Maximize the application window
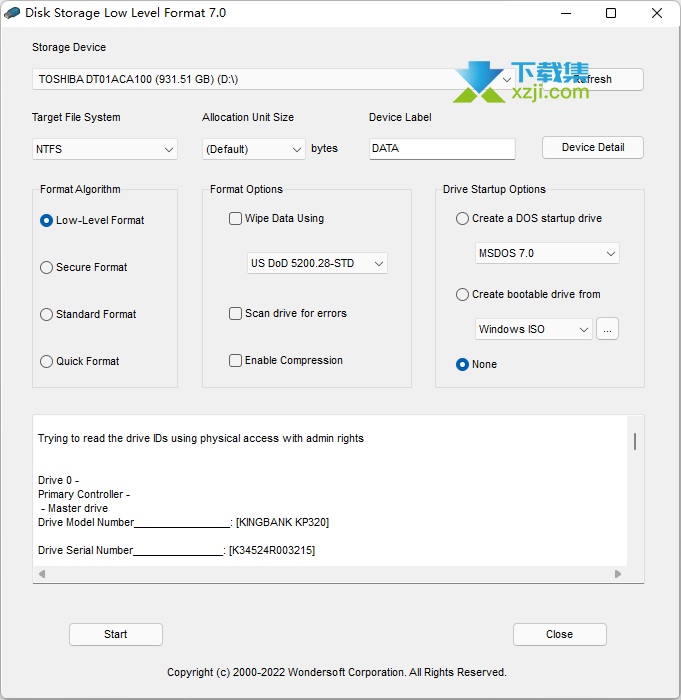The height and width of the screenshot is (700, 681). click(611, 13)
